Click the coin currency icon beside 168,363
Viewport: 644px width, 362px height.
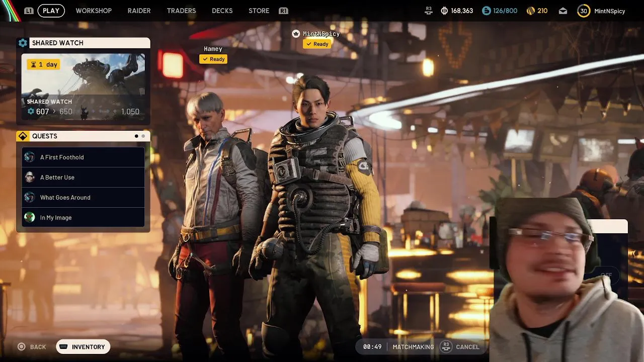pyautogui.click(x=444, y=11)
